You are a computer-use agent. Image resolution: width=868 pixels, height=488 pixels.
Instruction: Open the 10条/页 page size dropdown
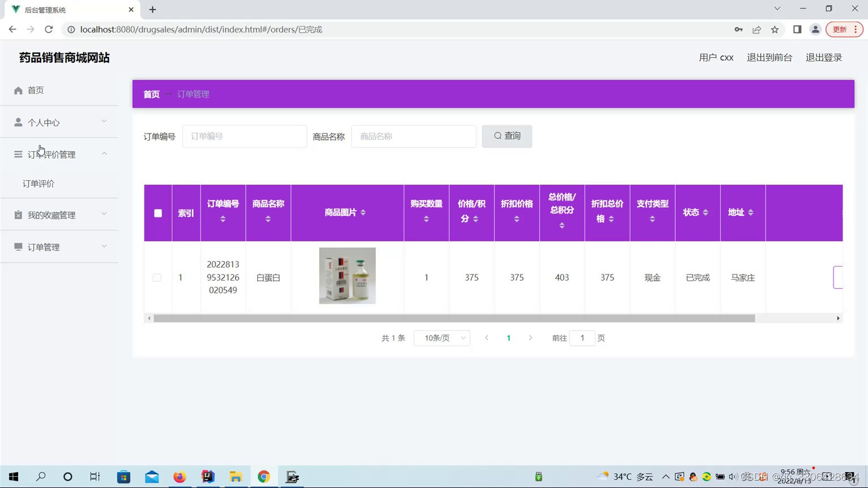(x=442, y=338)
